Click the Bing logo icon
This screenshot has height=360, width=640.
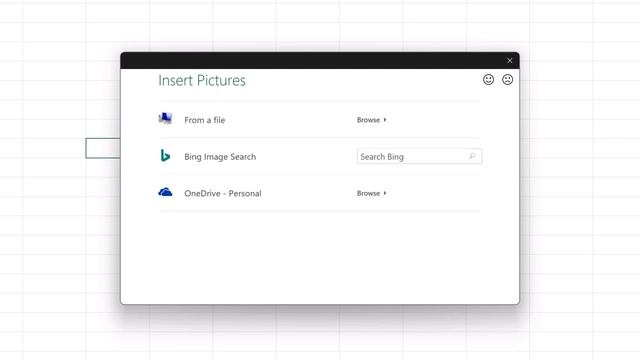pos(165,156)
